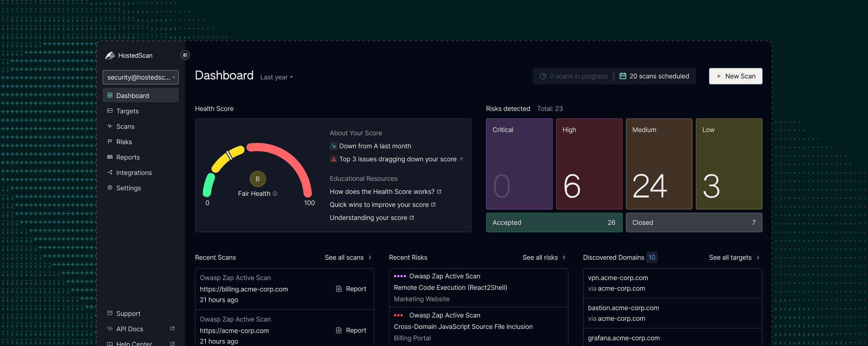Click the Scans activity icon
This screenshot has height=346, width=868.
110,126
